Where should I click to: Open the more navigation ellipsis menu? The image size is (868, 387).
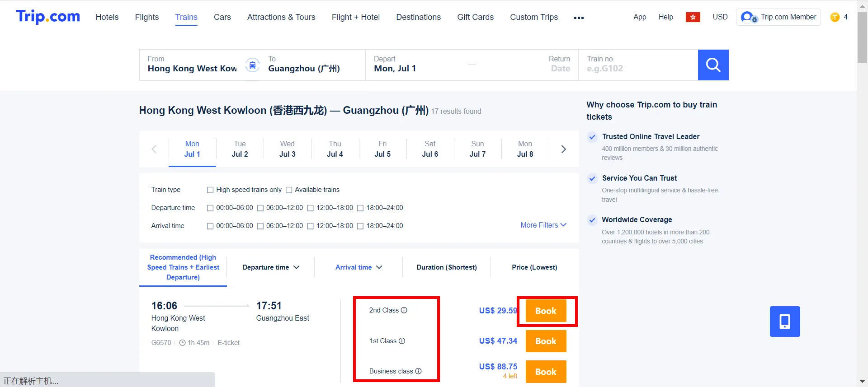[579, 18]
